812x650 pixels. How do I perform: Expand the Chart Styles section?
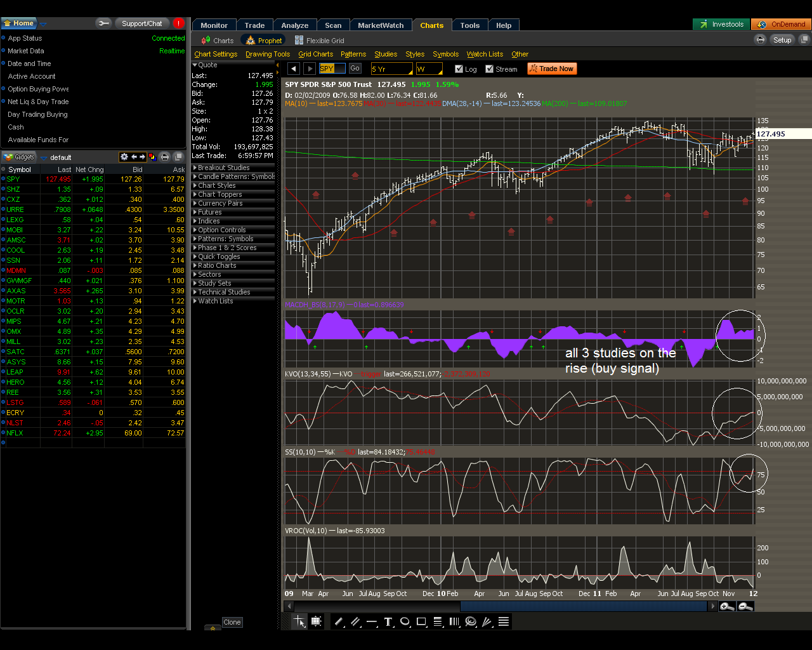[233, 185]
